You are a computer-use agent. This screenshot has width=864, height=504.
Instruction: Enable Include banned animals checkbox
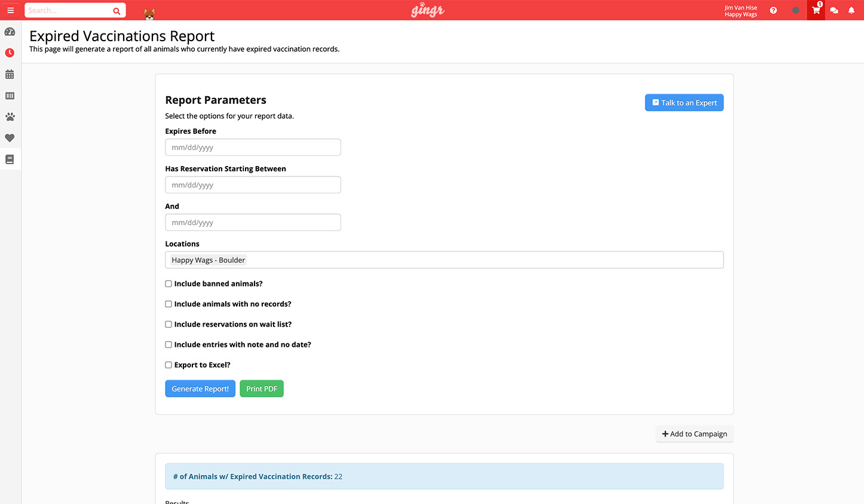point(168,284)
